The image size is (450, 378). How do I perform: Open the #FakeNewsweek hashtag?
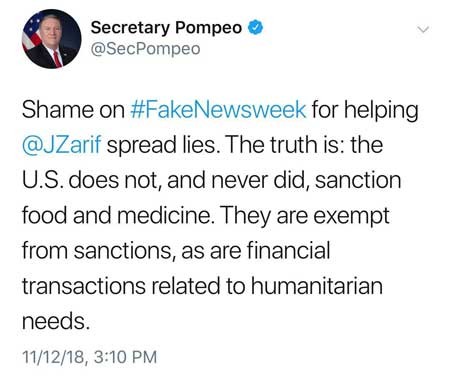[218, 110]
